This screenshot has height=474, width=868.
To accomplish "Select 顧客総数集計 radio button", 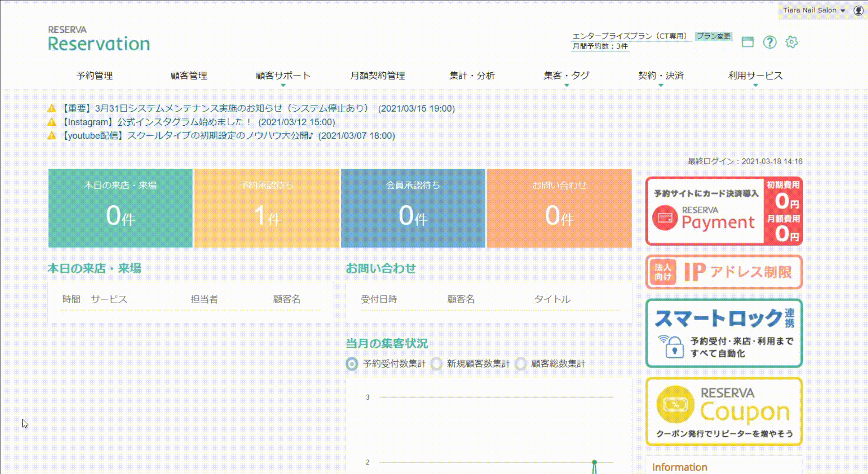I will click(521, 364).
